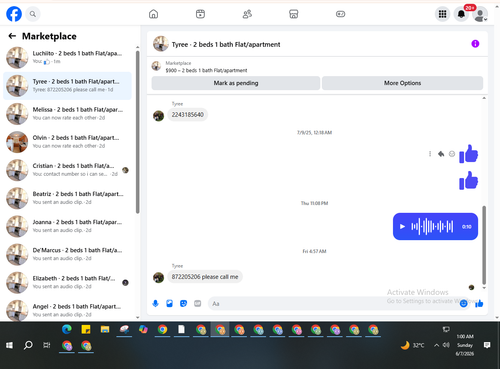Viewport: 500px width, 369px height.
Task: Choose a sticker from the sticker icon
Action: pos(183,303)
